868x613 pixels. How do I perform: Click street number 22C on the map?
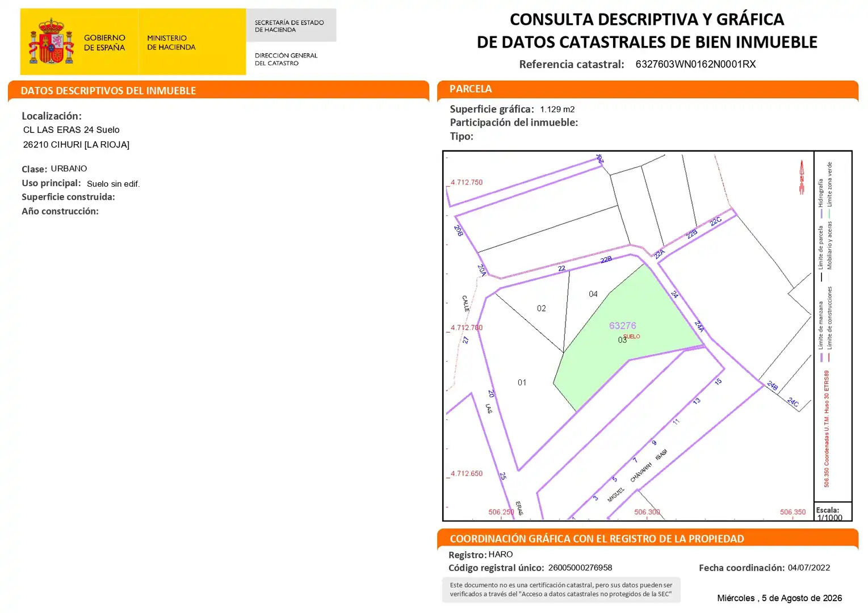(716, 221)
